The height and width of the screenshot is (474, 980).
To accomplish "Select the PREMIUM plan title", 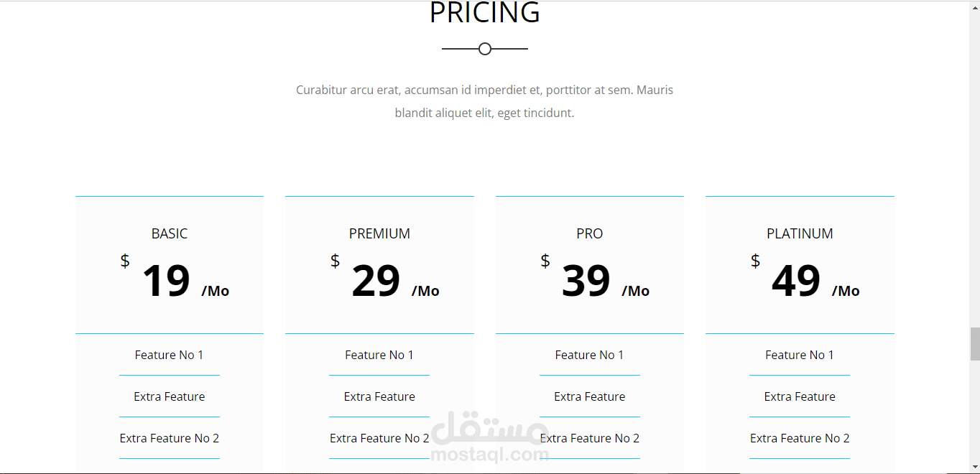I will click(379, 233).
